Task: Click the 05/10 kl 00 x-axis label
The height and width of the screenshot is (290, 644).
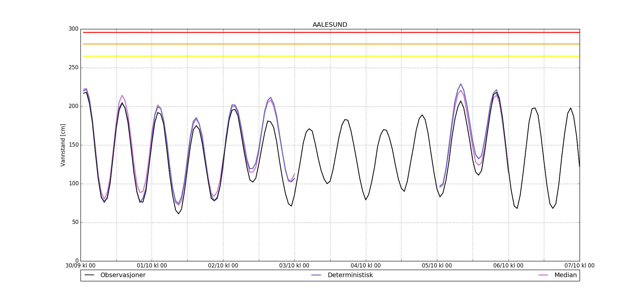Action: tap(437, 266)
